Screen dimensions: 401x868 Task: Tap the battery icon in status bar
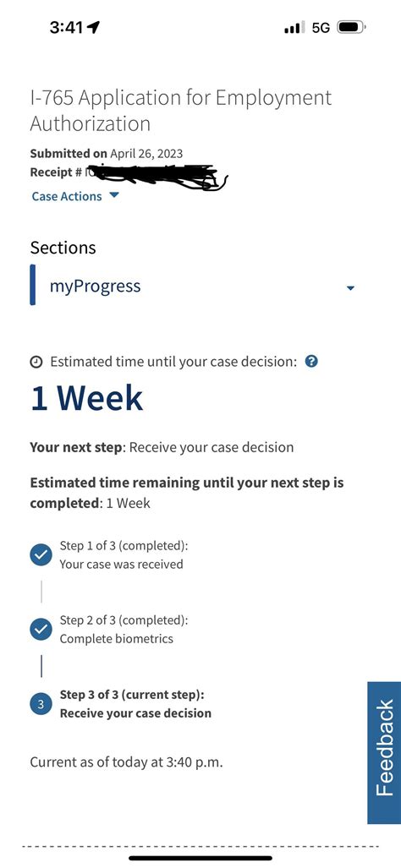(x=351, y=27)
